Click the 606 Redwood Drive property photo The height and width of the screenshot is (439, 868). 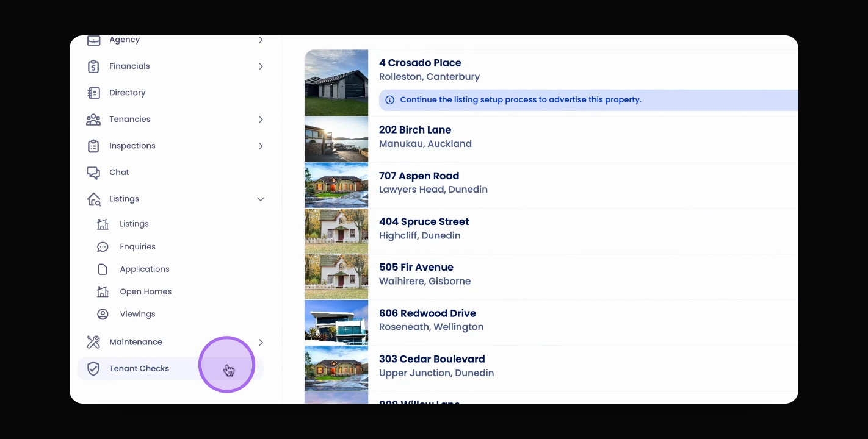coord(336,323)
